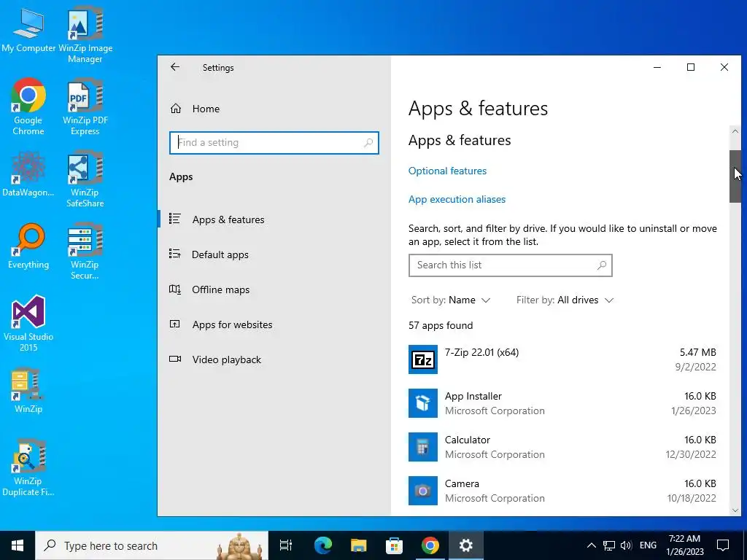This screenshot has height=560, width=747.
Task: Select the Camera entry name
Action: 462,484
